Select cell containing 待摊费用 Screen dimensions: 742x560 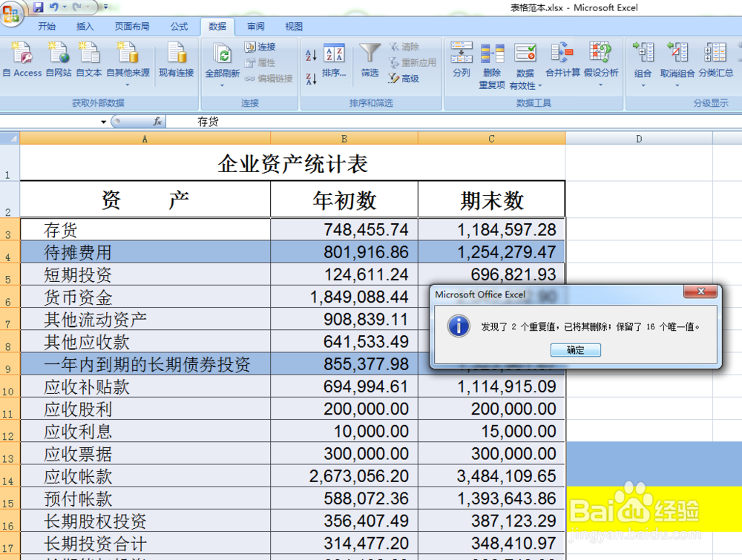[x=145, y=252]
